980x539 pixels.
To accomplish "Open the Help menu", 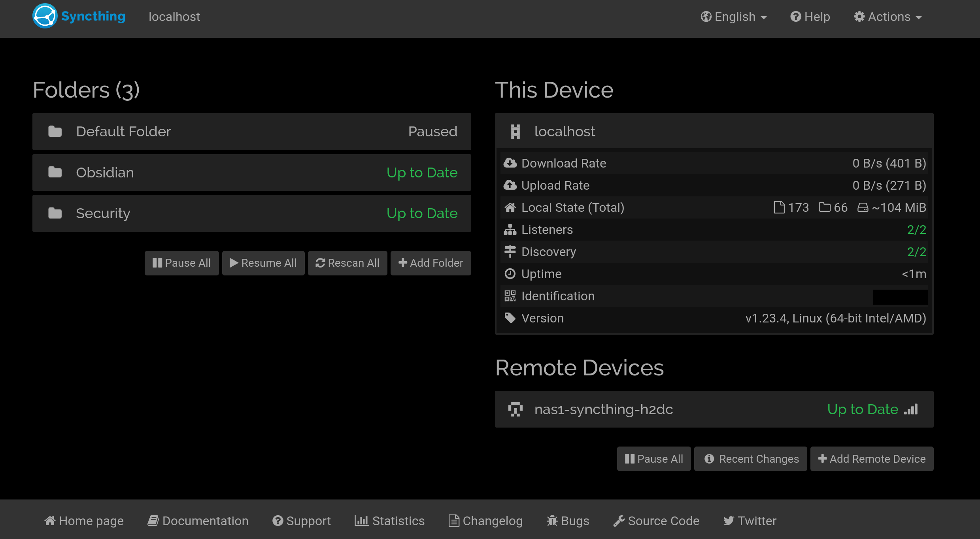I will [810, 17].
